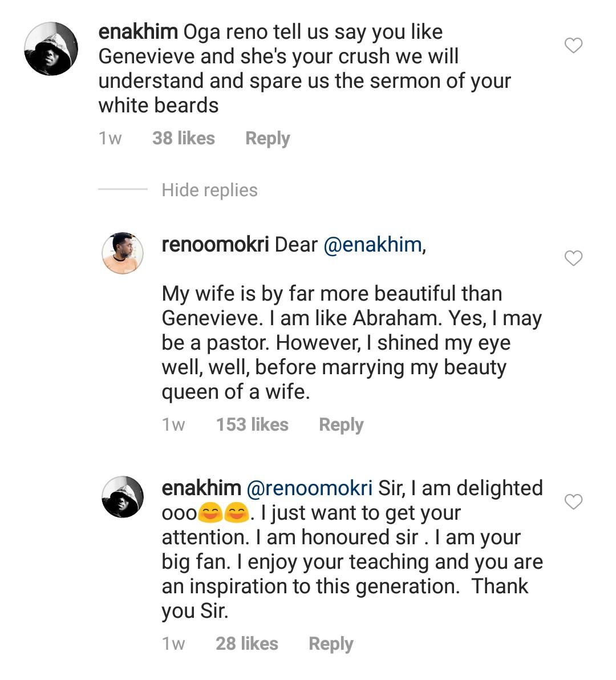Open enakhim username on the first comment
The width and height of the screenshot is (616, 680).
pyautogui.click(x=138, y=32)
